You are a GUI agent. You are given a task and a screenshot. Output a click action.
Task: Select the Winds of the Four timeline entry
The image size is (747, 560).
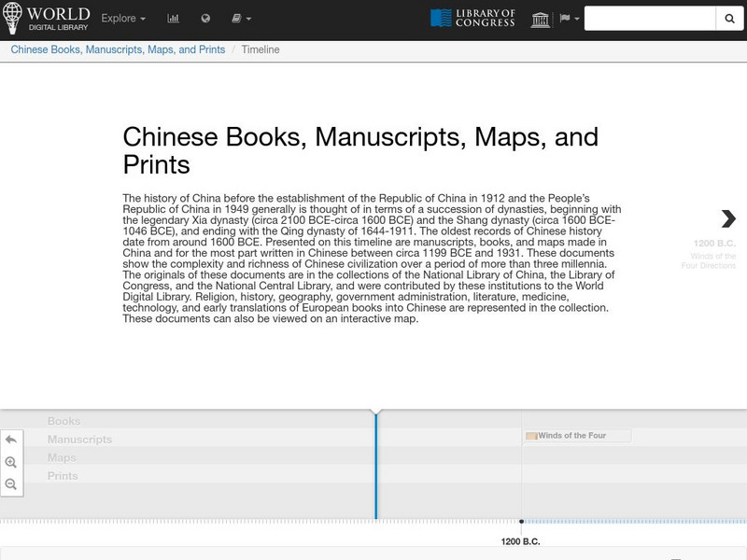[x=577, y=436]
